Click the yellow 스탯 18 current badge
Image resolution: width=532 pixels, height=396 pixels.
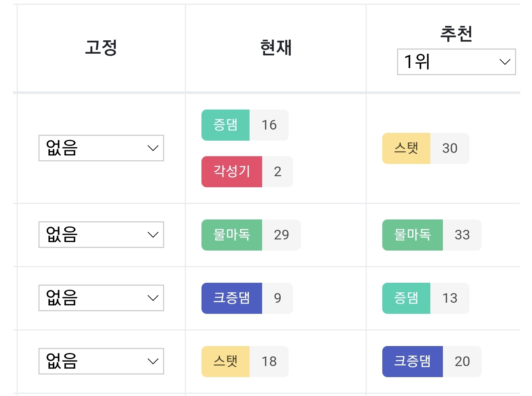click(245, 362)
